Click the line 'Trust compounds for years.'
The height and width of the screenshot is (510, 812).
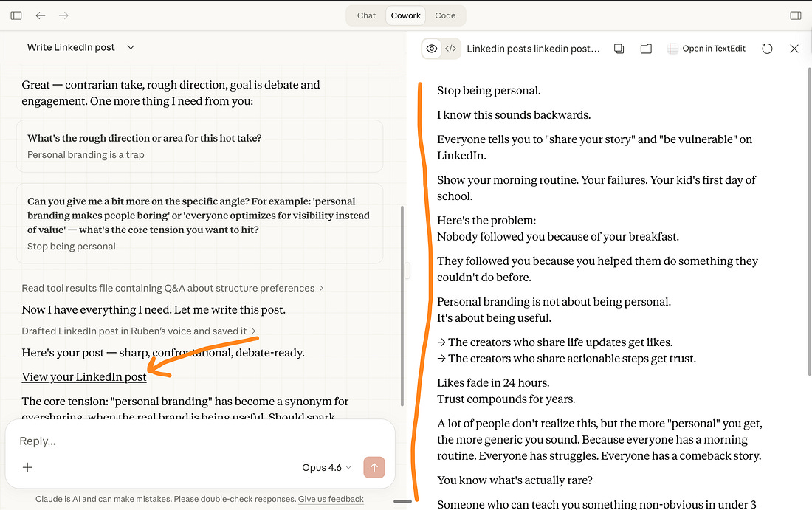[x=506, y=399]
